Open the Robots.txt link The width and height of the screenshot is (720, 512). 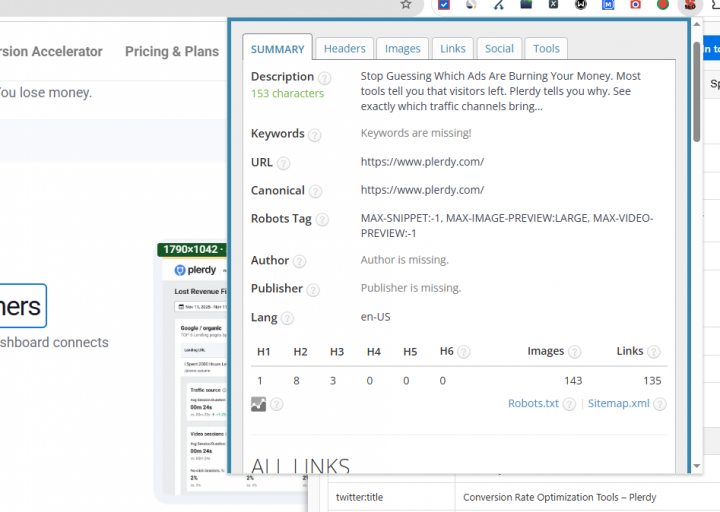(x=533, y=404)
